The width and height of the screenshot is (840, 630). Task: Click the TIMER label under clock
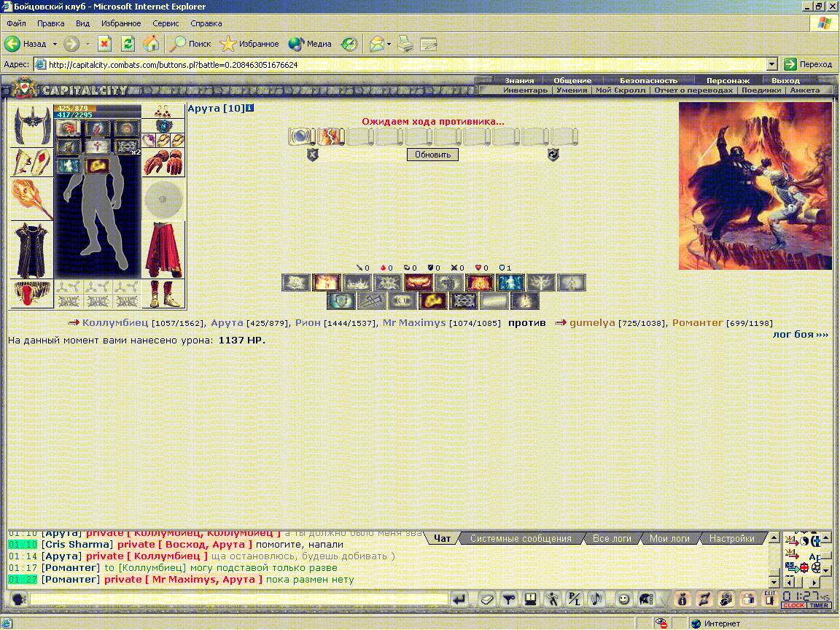[x=819, y=605]
